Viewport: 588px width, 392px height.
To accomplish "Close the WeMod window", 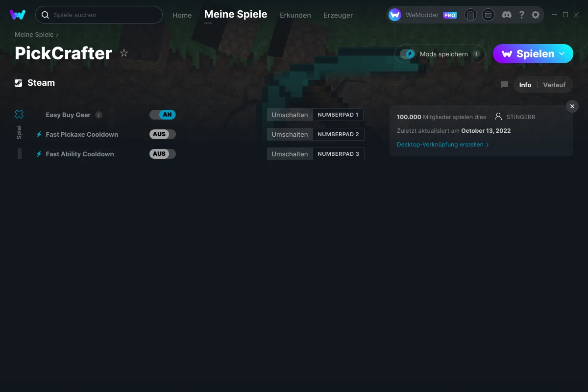I will (x=576, y=15).
